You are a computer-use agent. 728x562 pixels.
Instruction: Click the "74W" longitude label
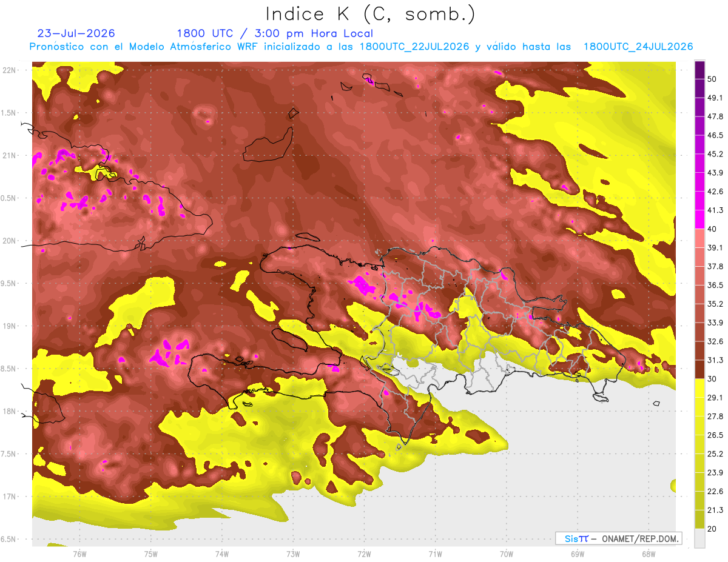click(x=222, y=554)
